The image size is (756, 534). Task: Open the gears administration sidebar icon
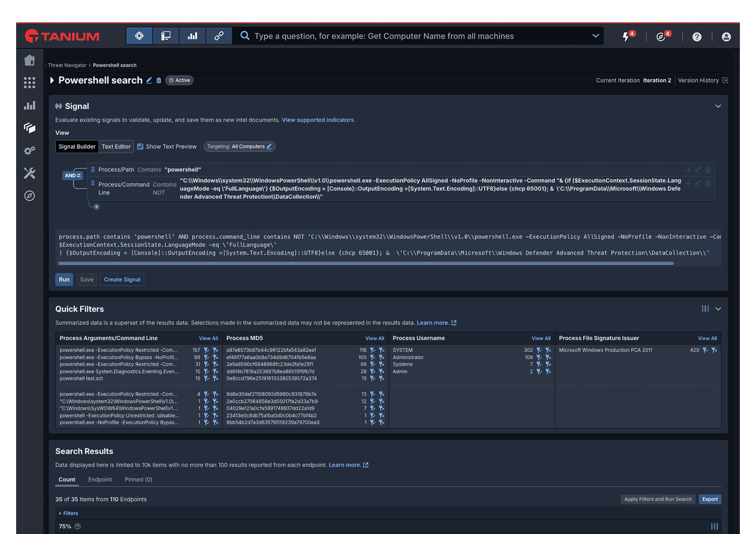[30, 151]
